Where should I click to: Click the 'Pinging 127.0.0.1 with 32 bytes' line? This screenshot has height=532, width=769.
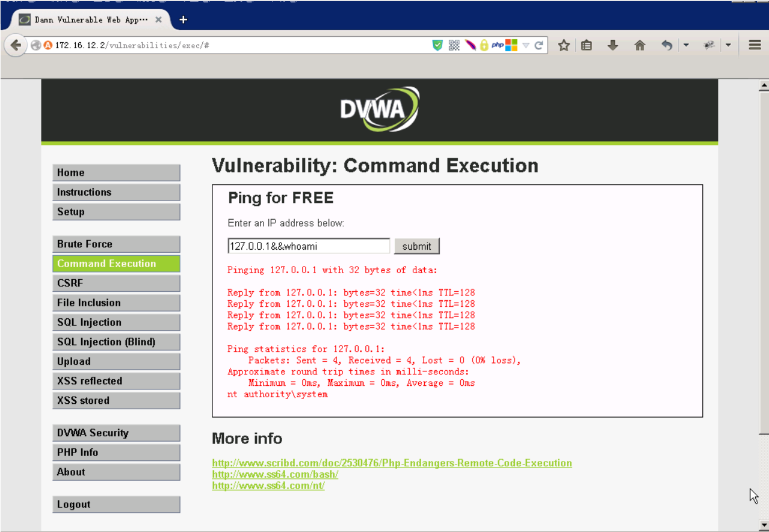333,270
